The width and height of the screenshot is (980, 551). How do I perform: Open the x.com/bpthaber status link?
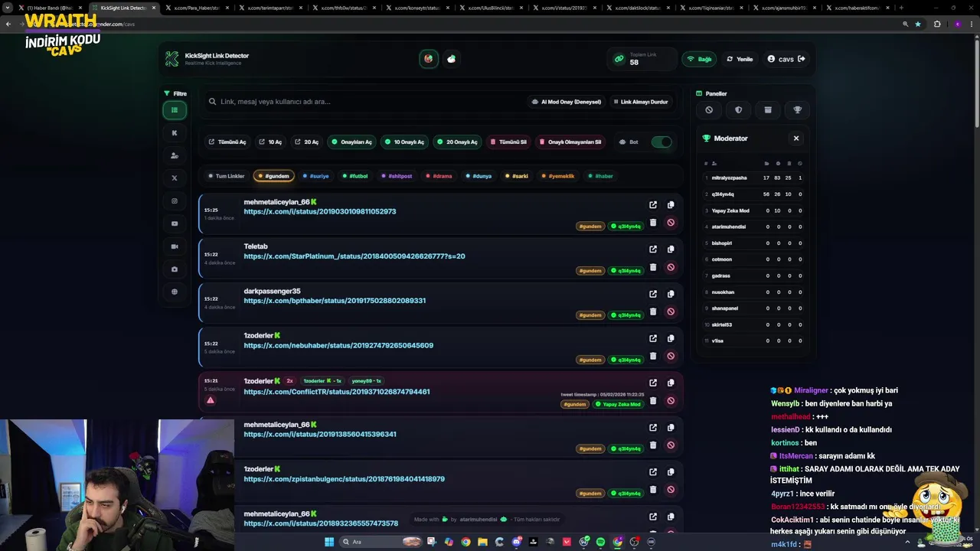pos(335,301)
